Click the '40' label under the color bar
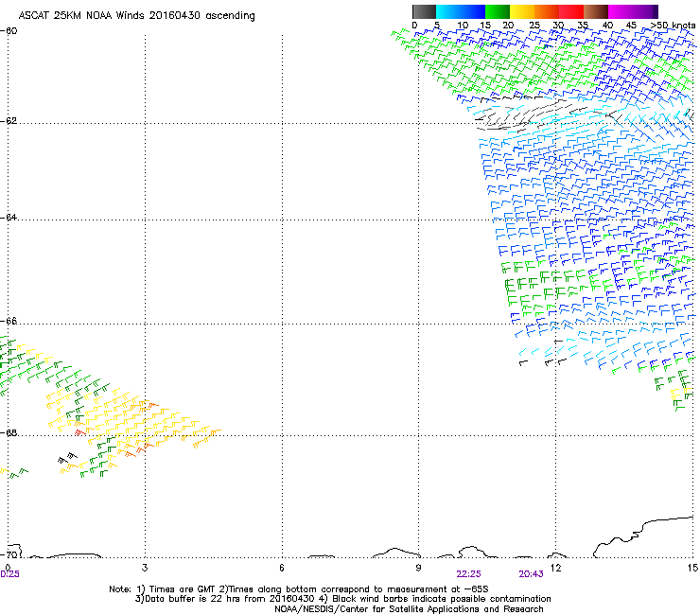Viewport: 700px width, 615px height. [607, 26]
